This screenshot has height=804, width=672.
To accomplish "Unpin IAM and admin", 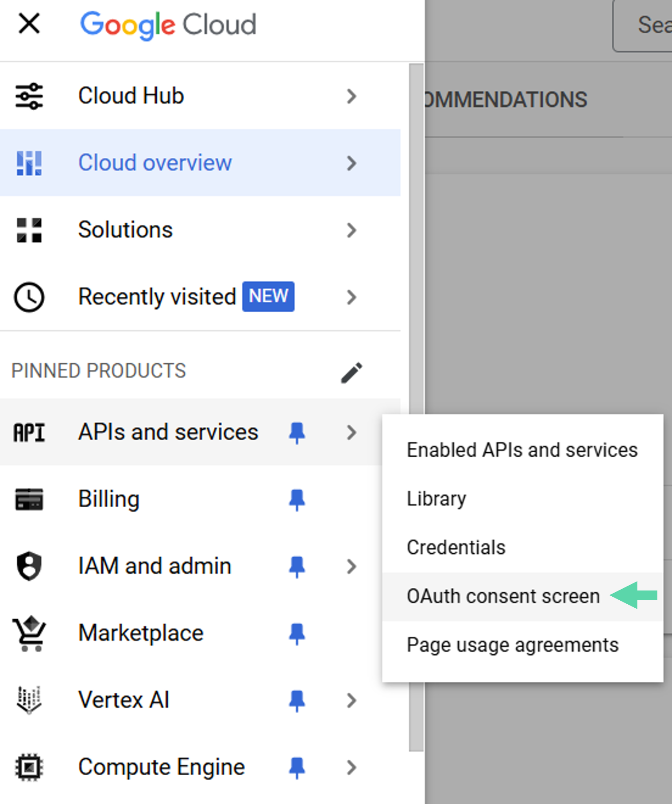I will coord(297,567).
